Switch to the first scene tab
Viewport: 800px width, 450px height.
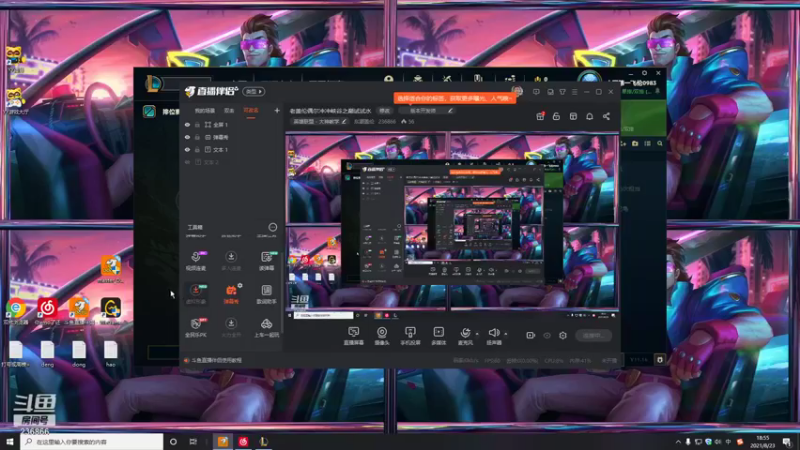point(205,111)
